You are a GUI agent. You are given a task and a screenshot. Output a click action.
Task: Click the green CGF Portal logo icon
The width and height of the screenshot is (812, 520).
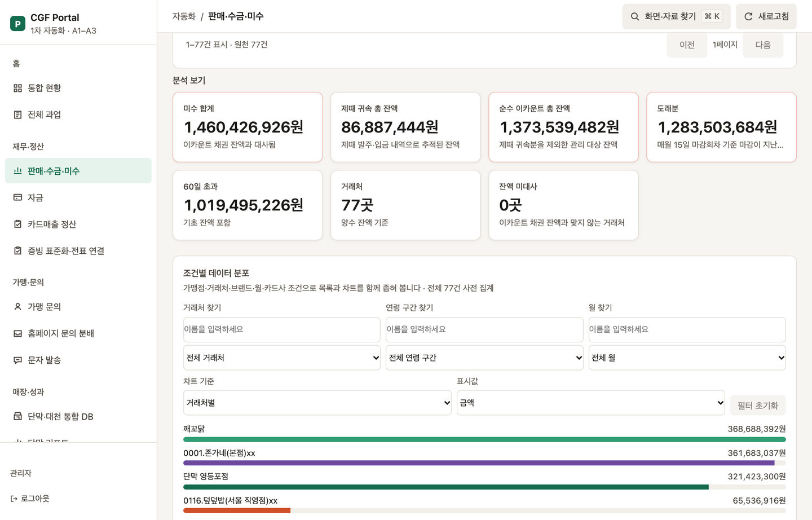point(17,24)
